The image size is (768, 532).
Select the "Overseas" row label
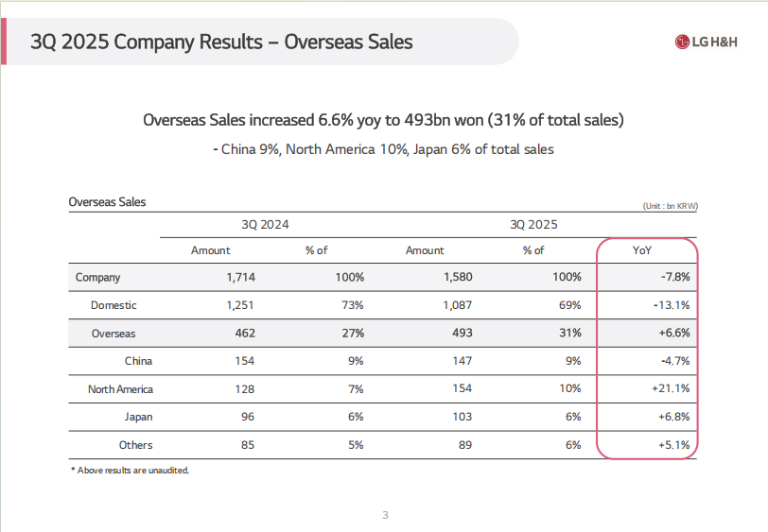tap(113, 334)
